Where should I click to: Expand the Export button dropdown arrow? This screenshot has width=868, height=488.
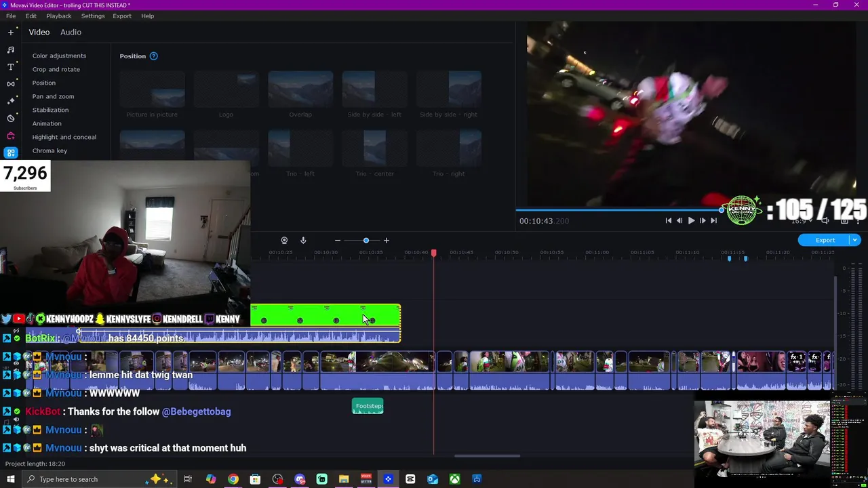click(855, 240)
